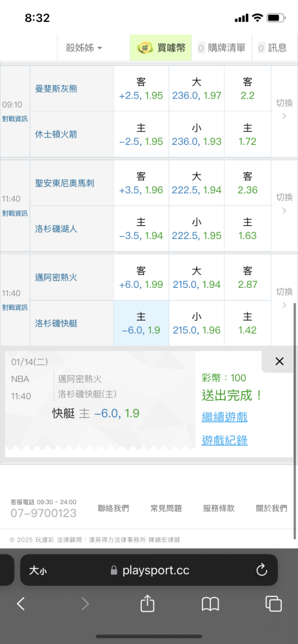Open Safari tabs overview icon
Image resolution: width=298 pixels, height=644 pixels.
click(x=273, y=604)
